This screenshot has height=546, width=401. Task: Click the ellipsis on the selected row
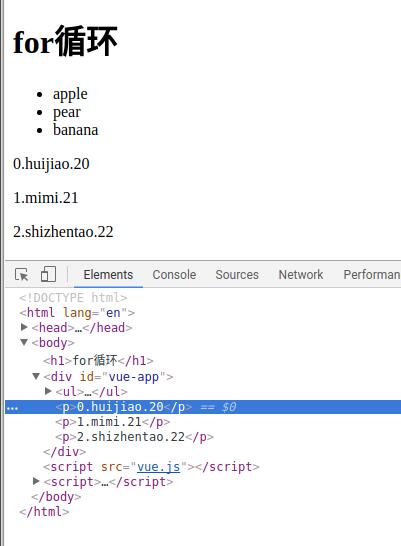click(12, 408)
